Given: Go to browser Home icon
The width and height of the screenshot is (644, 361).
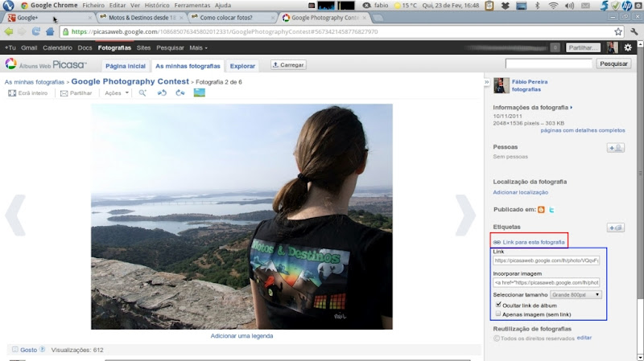Looking at the screenshot, I should point(50,31).
